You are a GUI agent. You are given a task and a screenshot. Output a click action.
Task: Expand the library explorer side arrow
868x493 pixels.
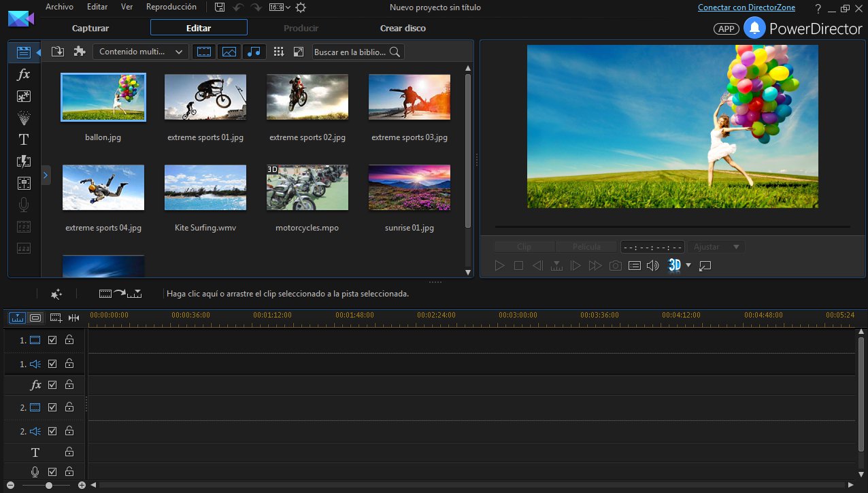tap(46, 175)
